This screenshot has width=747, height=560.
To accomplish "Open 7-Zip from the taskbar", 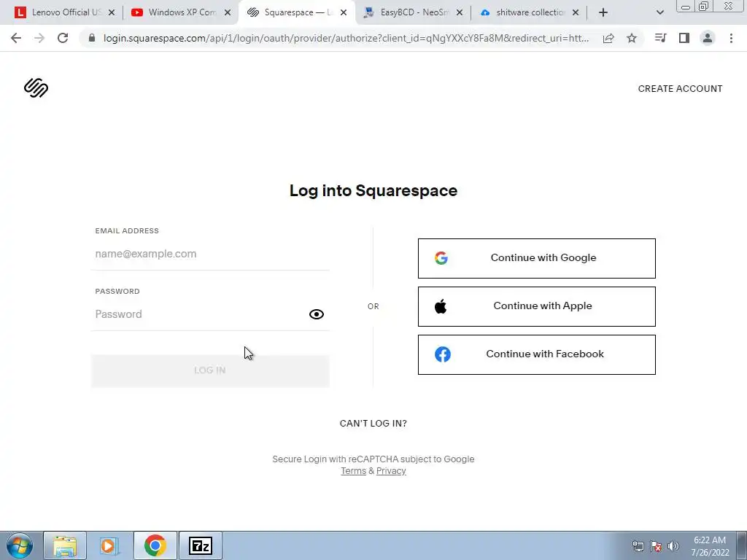I will [201, 545].
